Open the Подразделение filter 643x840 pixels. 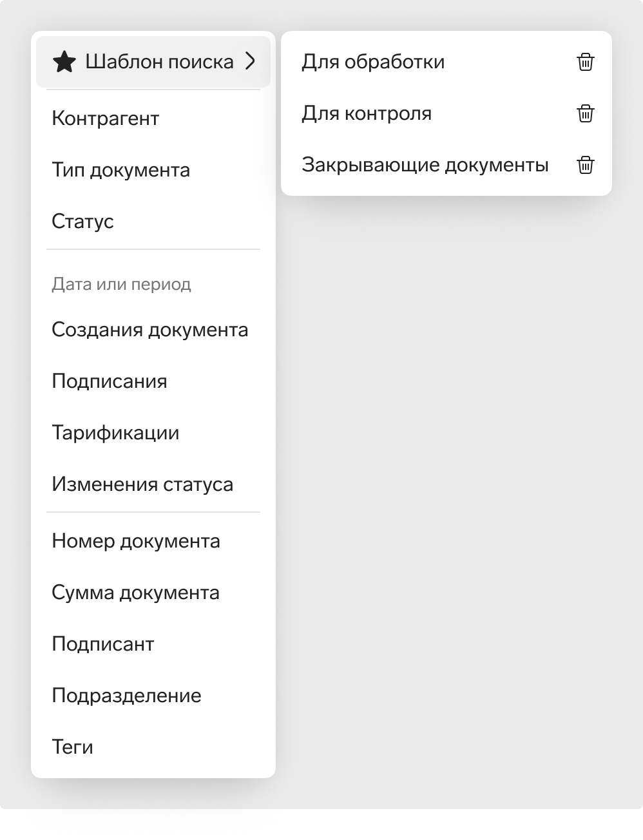click(x=153, y=696)
